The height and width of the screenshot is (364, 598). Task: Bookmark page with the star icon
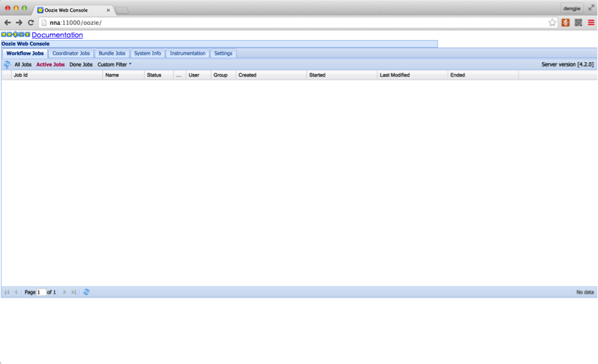[552, 23]
